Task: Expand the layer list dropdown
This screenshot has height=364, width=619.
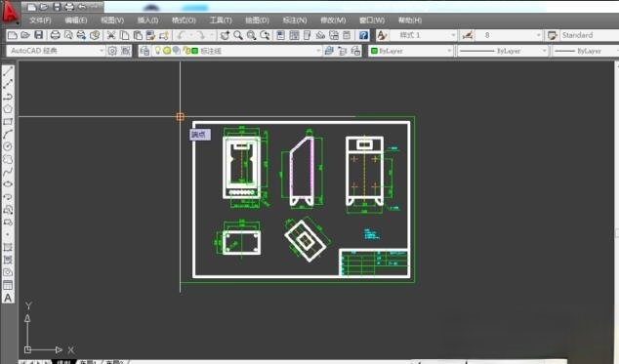Action: [318, 51]
